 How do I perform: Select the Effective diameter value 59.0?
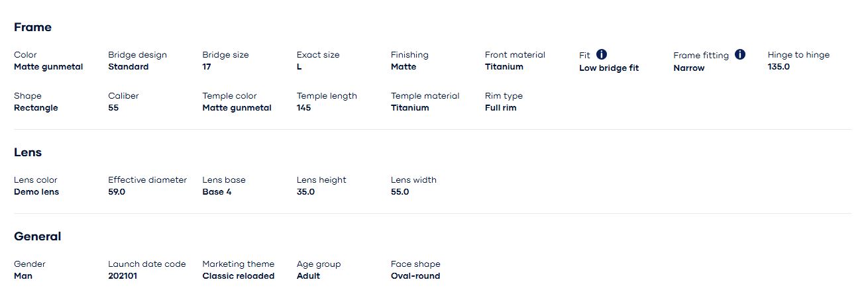click(x=117, y=192)
